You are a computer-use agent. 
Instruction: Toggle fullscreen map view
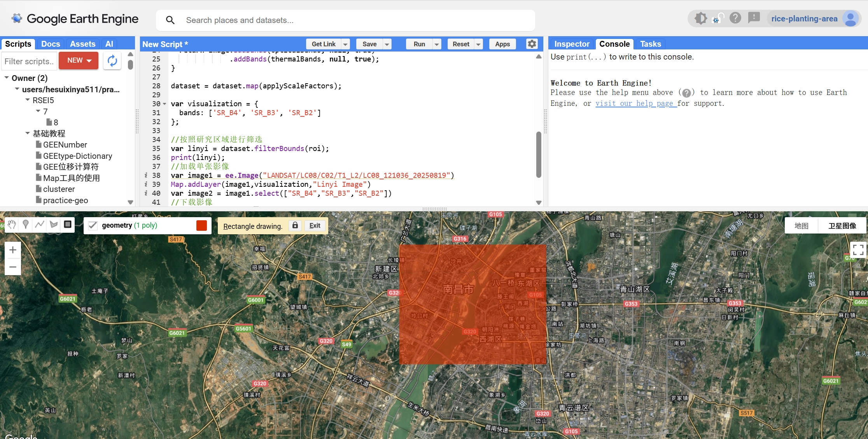[x=858, y=249]
